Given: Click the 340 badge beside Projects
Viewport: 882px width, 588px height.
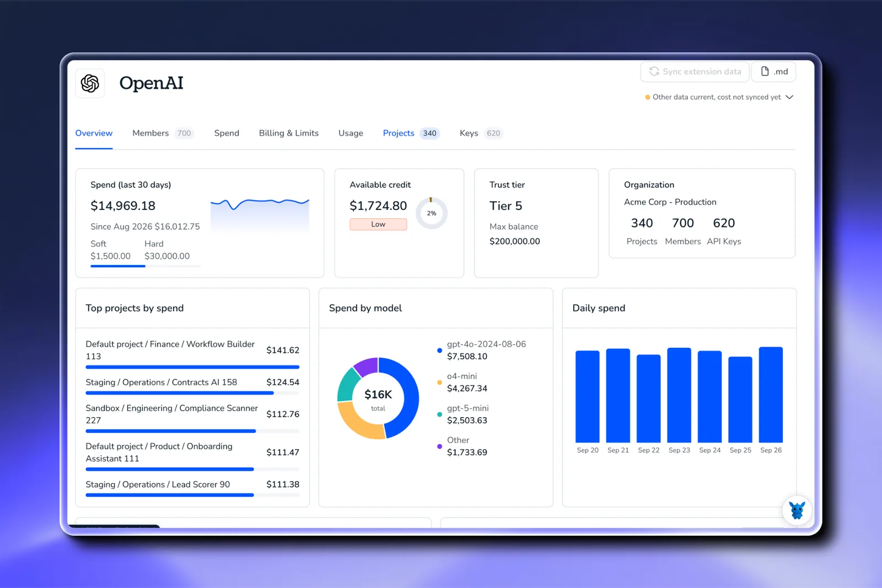Looking at the screenshot, I should pos(430,133).
